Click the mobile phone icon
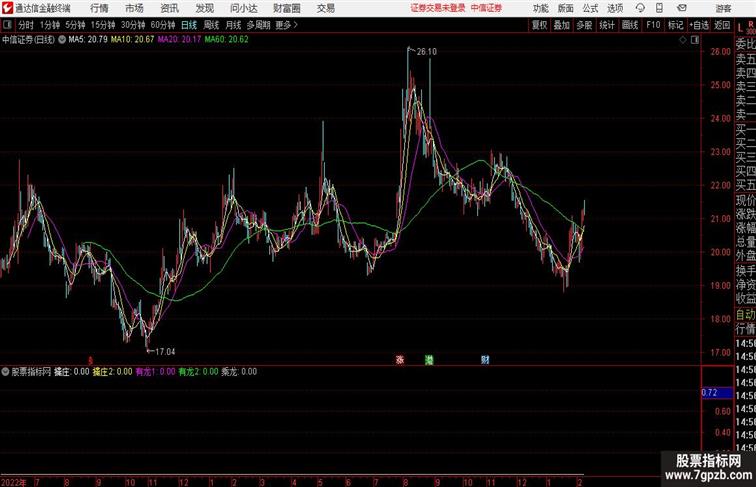 (659, 8)
